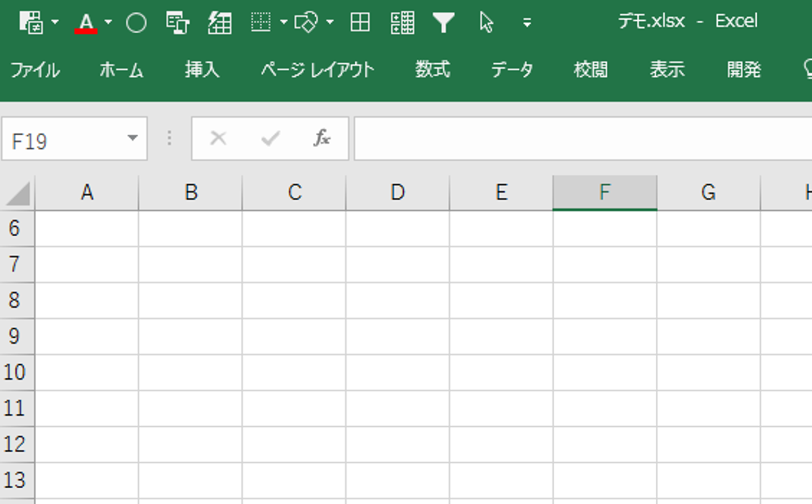Select row 10 header
812x504 pixels.
15,372
